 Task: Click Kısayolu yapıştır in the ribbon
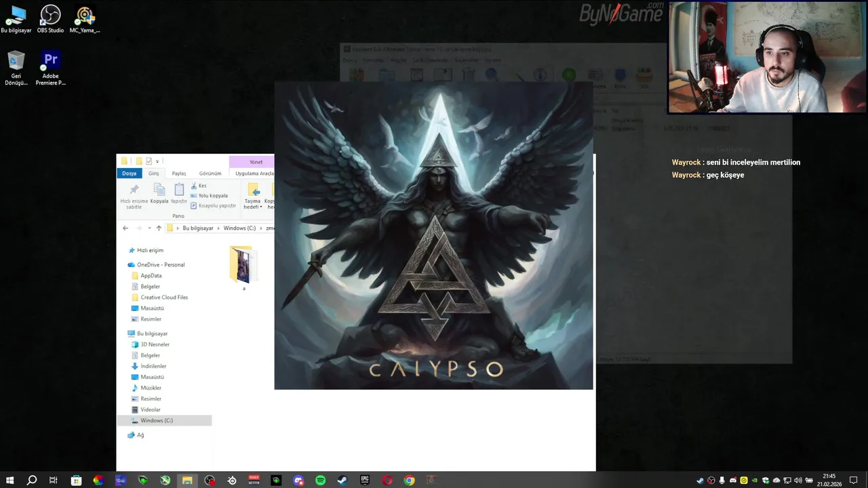[213, 205]
